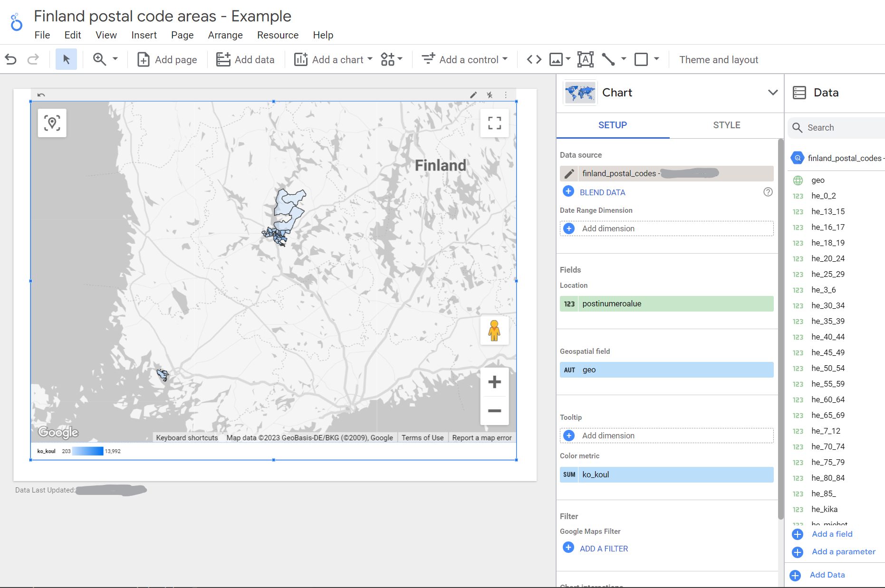885x588 pixels.
Task: Toggle the map fullscreen view
Action: tap(495, 123)
